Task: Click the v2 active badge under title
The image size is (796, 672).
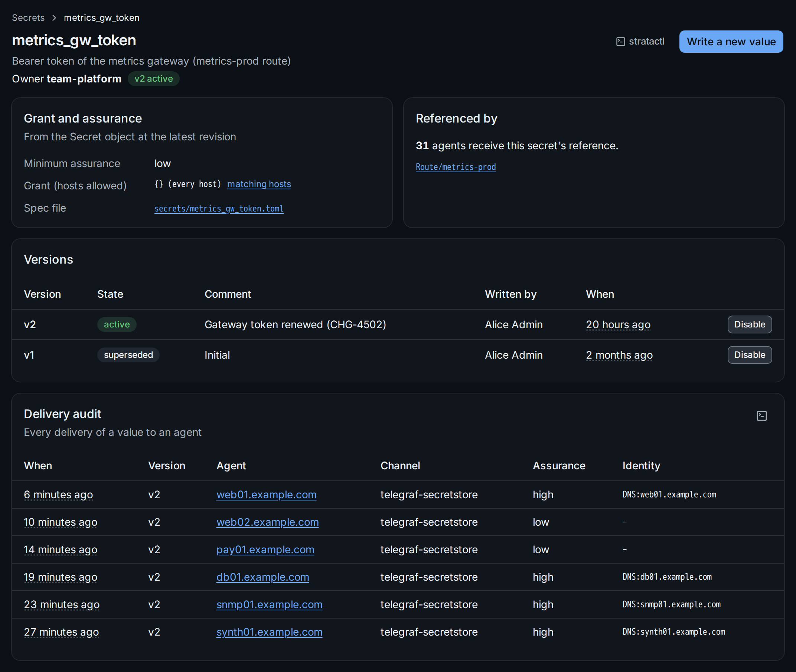Action: [x=153, y=78]
